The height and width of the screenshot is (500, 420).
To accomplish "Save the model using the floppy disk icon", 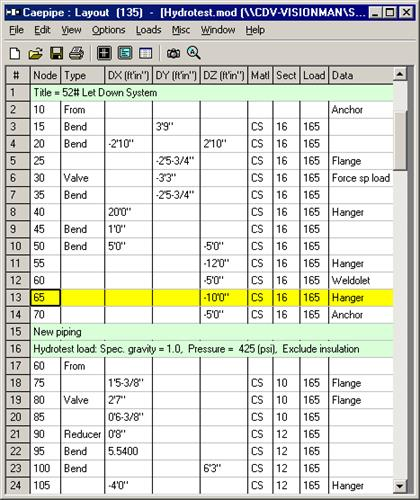I will [x=56, y=53].
